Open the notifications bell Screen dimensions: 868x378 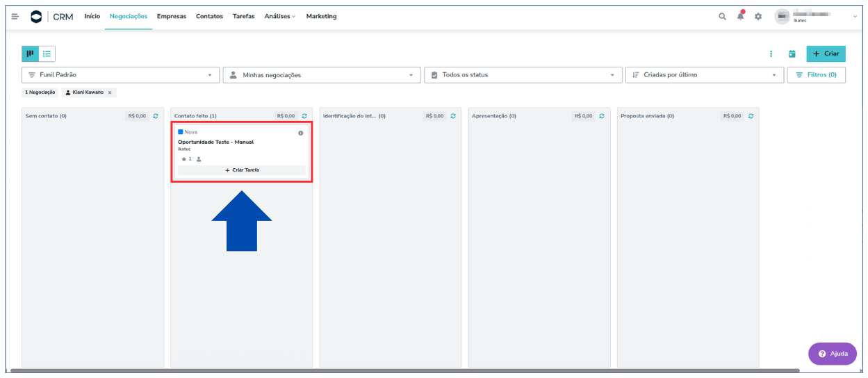click(x=740, y=17)
